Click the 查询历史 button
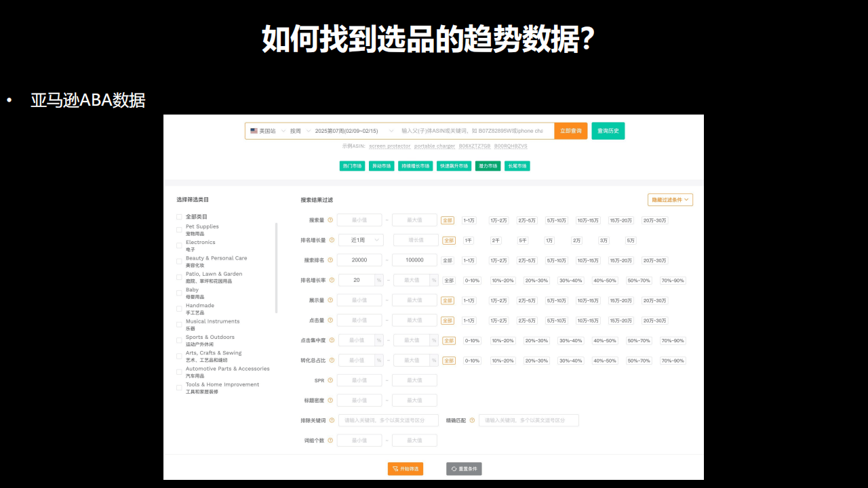 (x=608, y=131)
